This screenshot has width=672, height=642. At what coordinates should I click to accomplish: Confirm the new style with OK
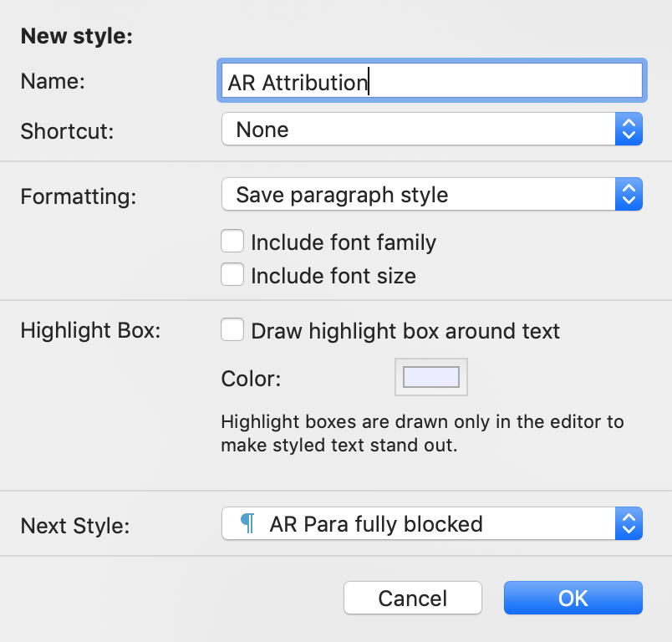pos(573,598)
